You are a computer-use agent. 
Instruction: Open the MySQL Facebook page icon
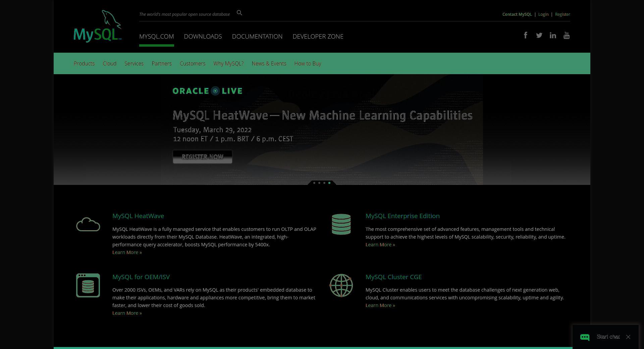pyautogui.click(x=526, y=35)
